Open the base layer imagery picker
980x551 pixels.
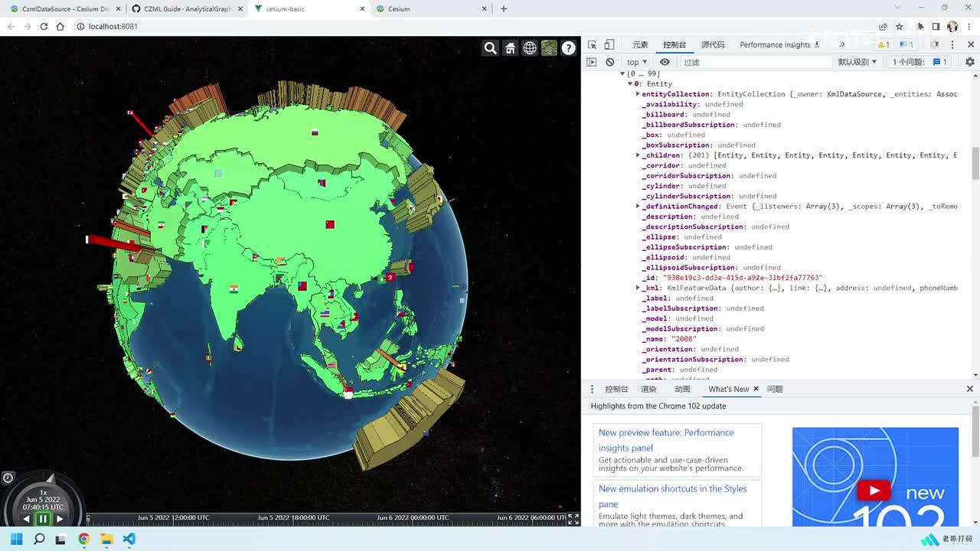point(549,48)
